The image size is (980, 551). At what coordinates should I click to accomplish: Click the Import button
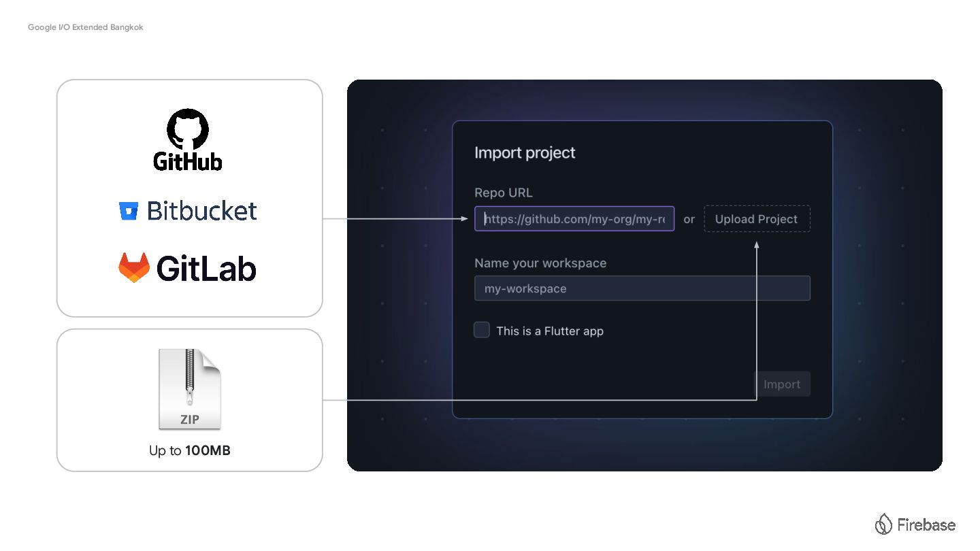coord(782,384)
